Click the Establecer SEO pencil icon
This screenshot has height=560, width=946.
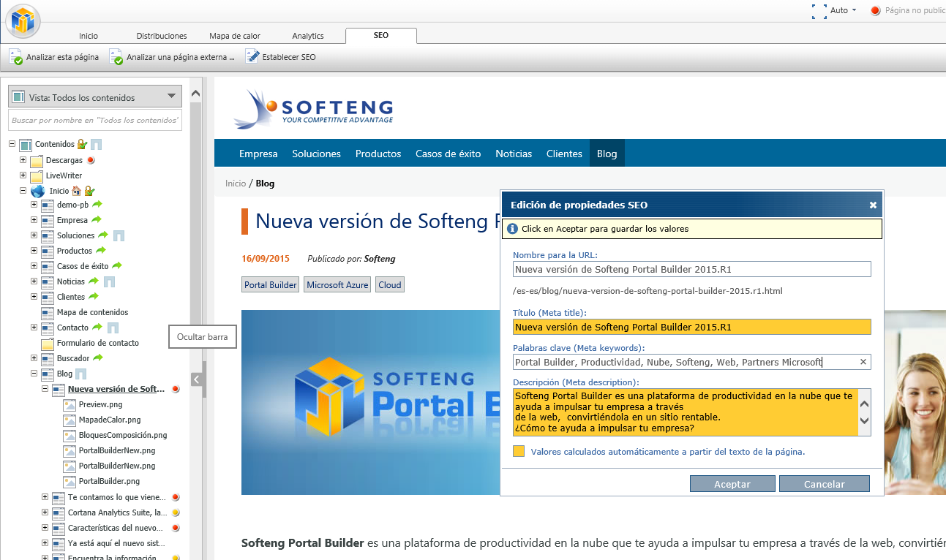pyautogui.click(x=252, y=56)
